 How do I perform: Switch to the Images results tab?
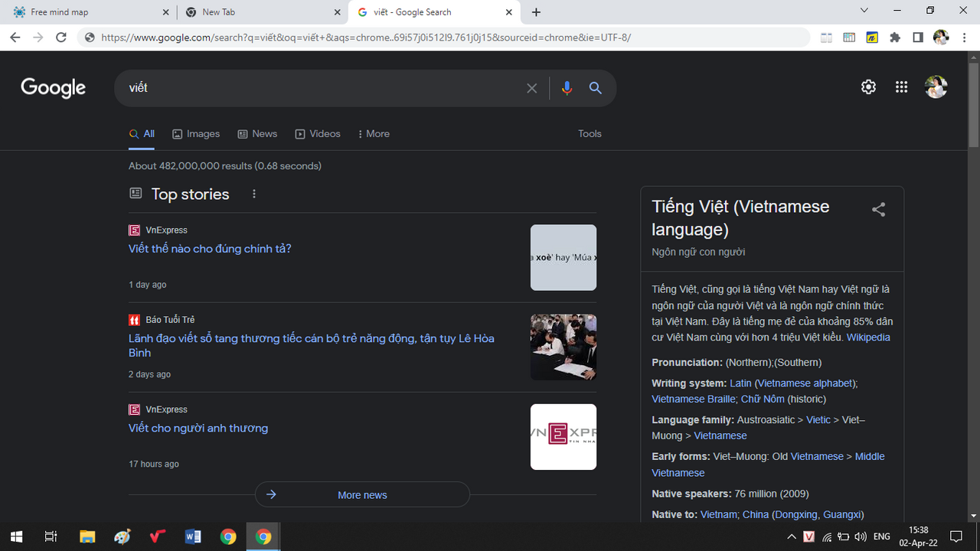click(196, 134)
